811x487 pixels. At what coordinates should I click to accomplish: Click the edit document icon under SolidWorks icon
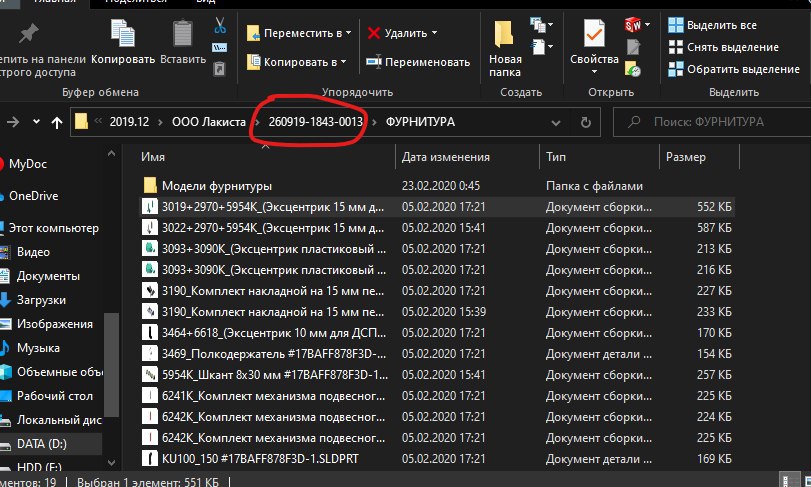coord(634,47)
